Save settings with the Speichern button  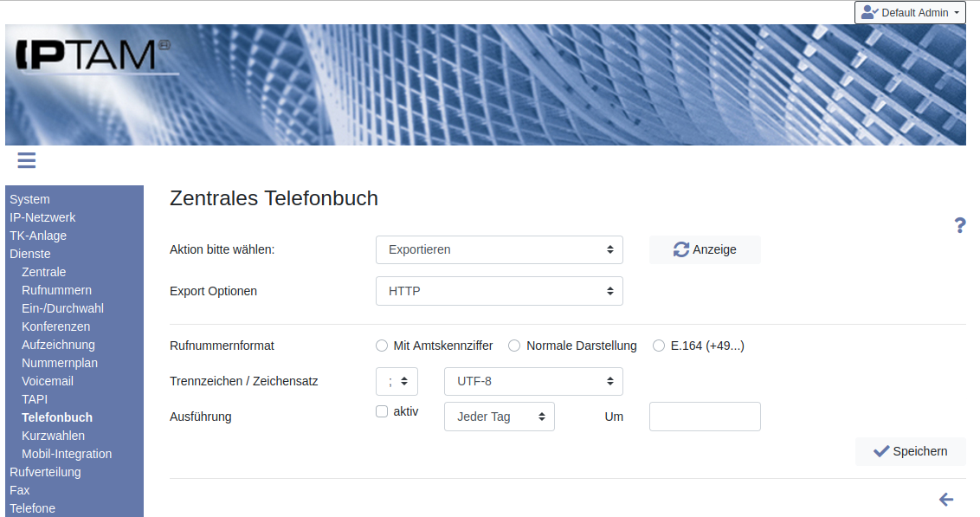(910, 451)
